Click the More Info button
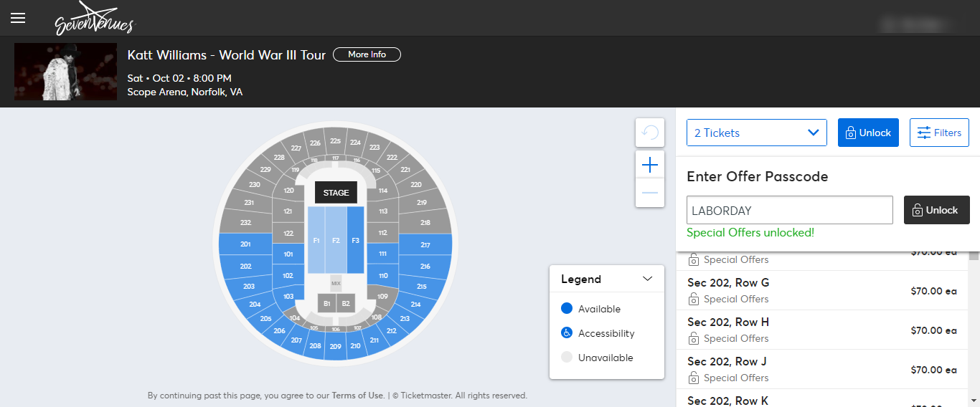 point(367,54)
